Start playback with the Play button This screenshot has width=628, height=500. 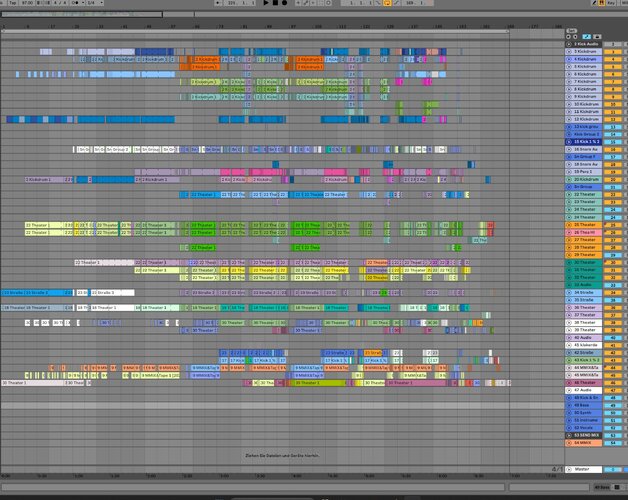(x=266, y=3)
